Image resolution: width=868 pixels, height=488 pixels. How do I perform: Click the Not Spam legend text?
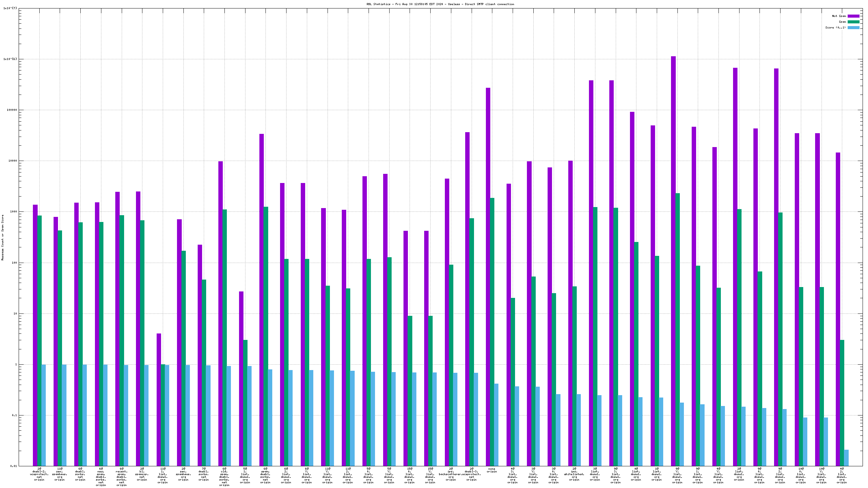[x=839, y=16]
